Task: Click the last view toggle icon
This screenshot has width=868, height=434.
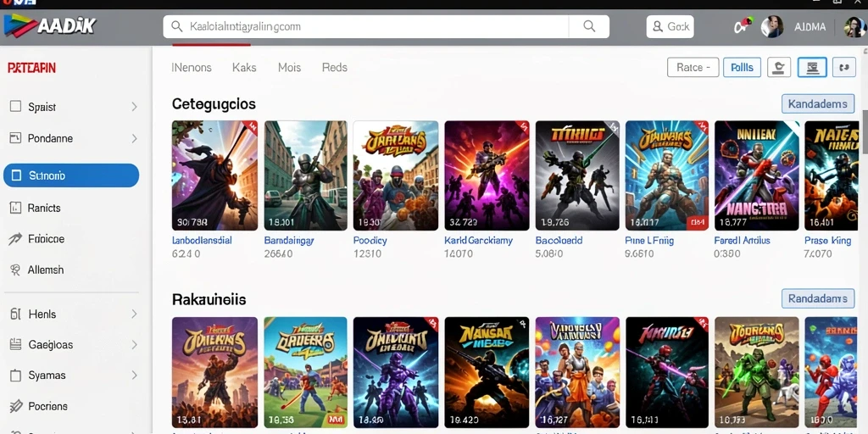Action: coord(844,68)
